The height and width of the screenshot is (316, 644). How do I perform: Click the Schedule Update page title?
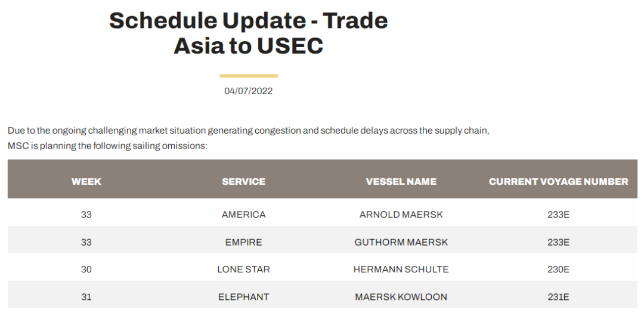(x=248, y=33)
